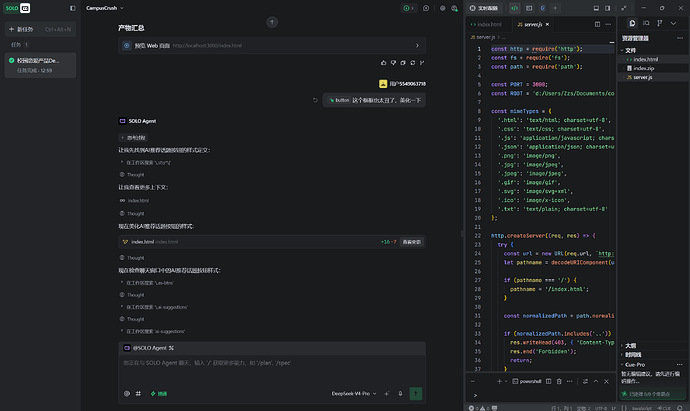Expand the collapsed thinking section below SOLO Agent

click(x=133, y=138)
